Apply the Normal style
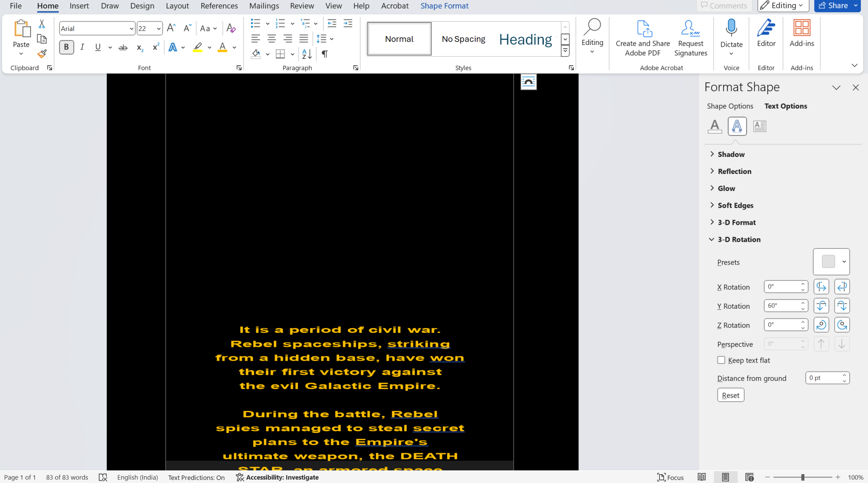This screenshot has height=483, width=868. 398,39
